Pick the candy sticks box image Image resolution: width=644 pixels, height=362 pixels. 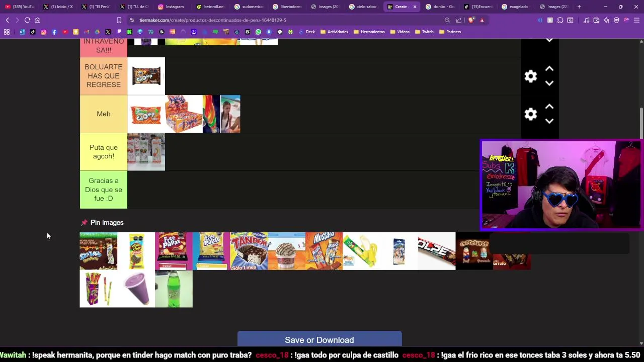pos(98,289)
